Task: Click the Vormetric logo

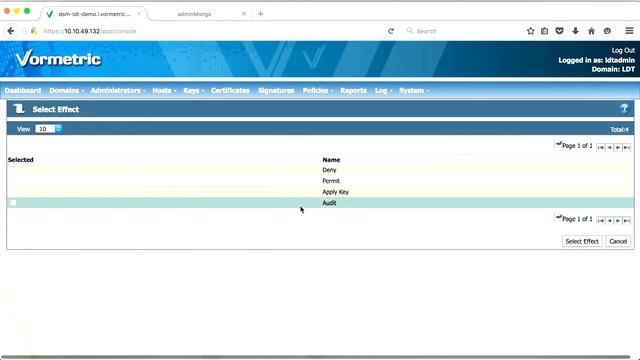Action: tap(58, 59)
